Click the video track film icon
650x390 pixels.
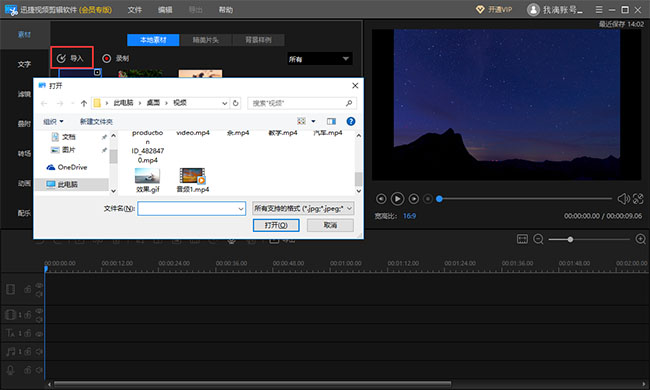11,289
